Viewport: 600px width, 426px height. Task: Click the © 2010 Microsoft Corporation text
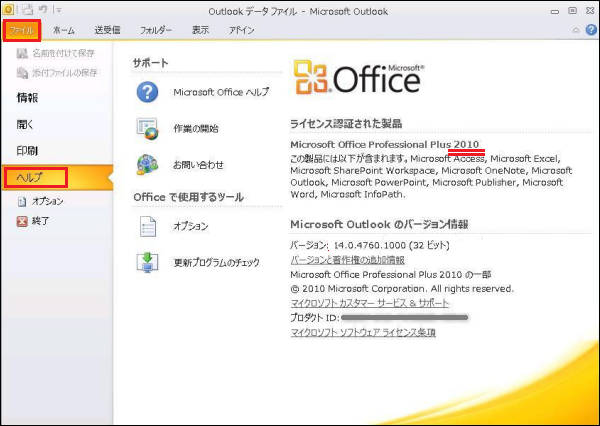pos(402,289)
